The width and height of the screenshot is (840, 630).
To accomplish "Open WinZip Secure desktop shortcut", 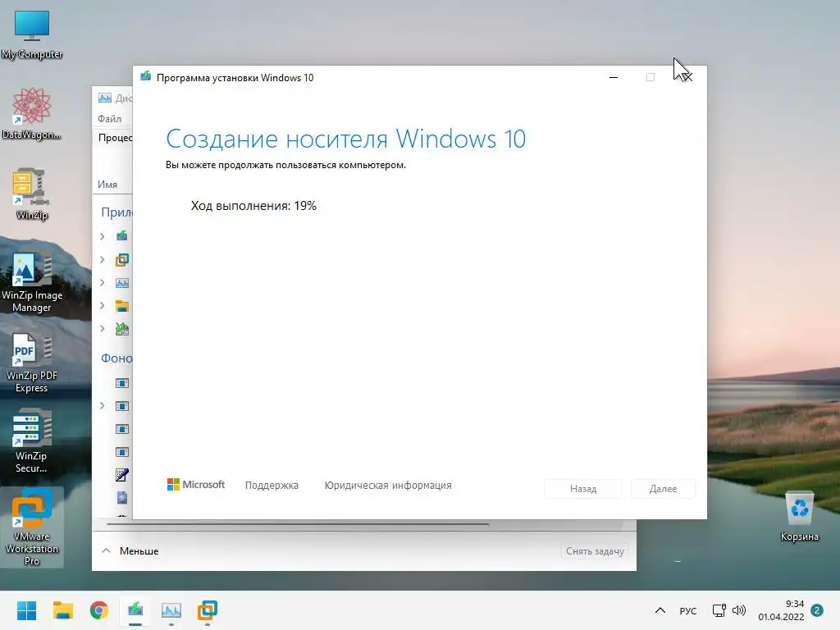I will pyautogui.click(x=32, y=441).
